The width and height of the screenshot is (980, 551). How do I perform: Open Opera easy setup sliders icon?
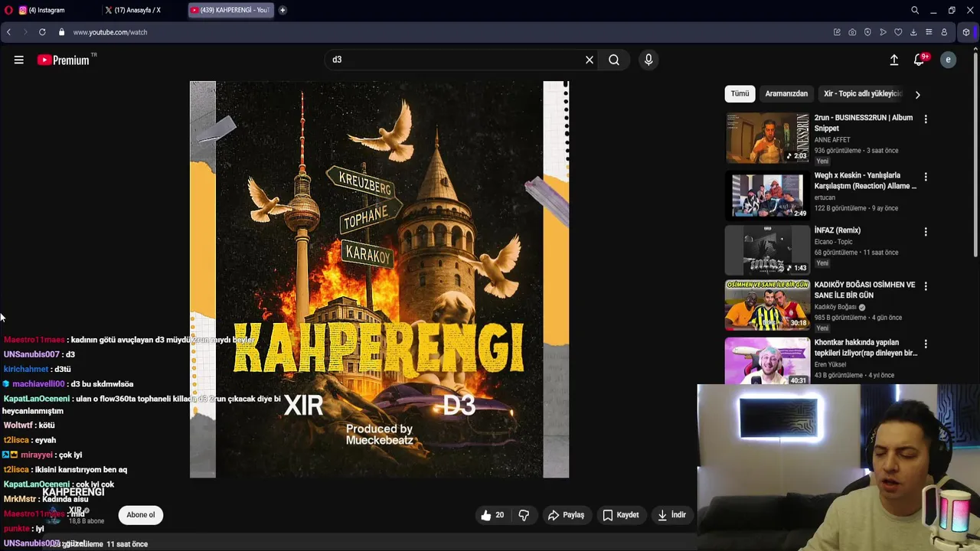929,32
